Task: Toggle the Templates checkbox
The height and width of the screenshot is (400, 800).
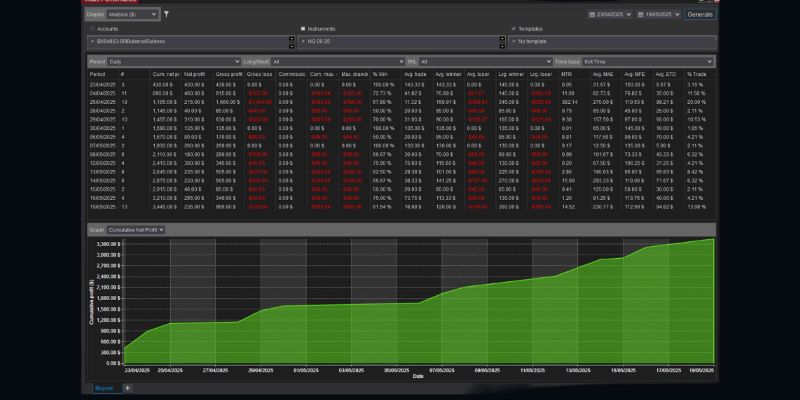Action: coord(513,29)
